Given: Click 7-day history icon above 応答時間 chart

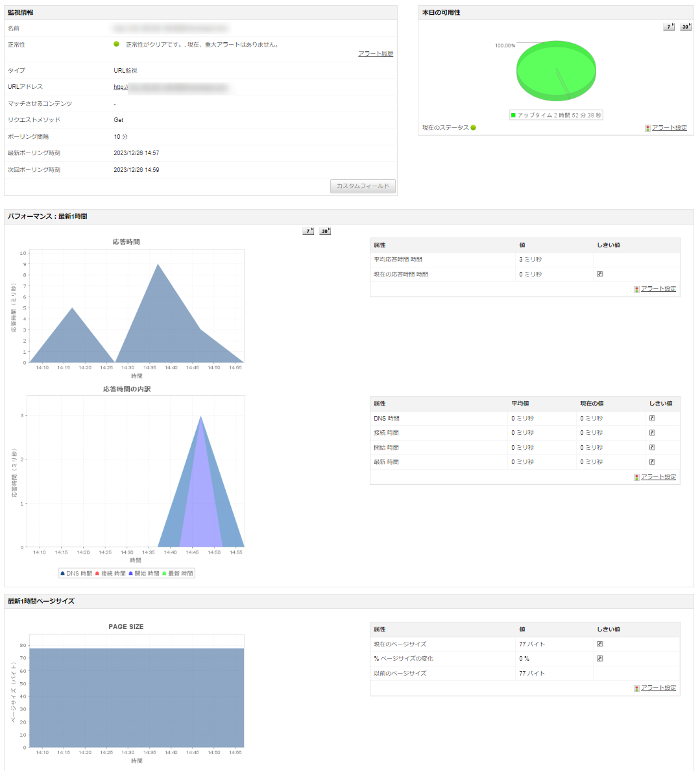Looking at the screenshot, I should (x=308, y=231).
